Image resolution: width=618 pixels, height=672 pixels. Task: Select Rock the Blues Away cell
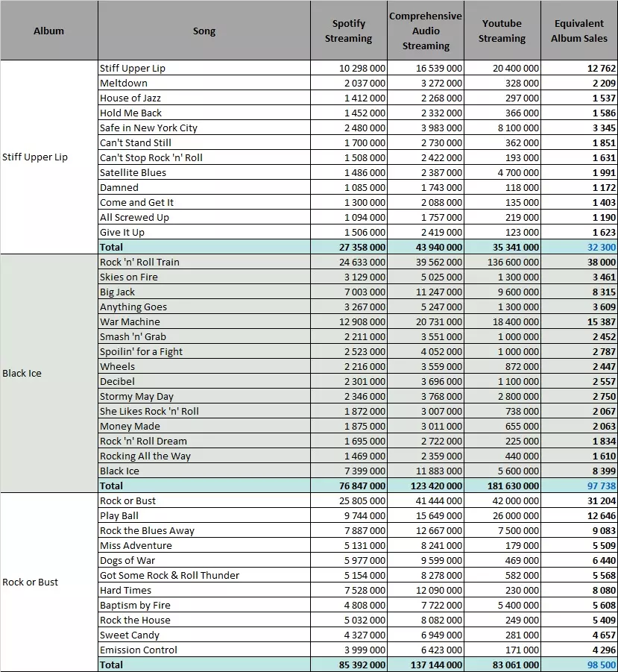point(204,530)
